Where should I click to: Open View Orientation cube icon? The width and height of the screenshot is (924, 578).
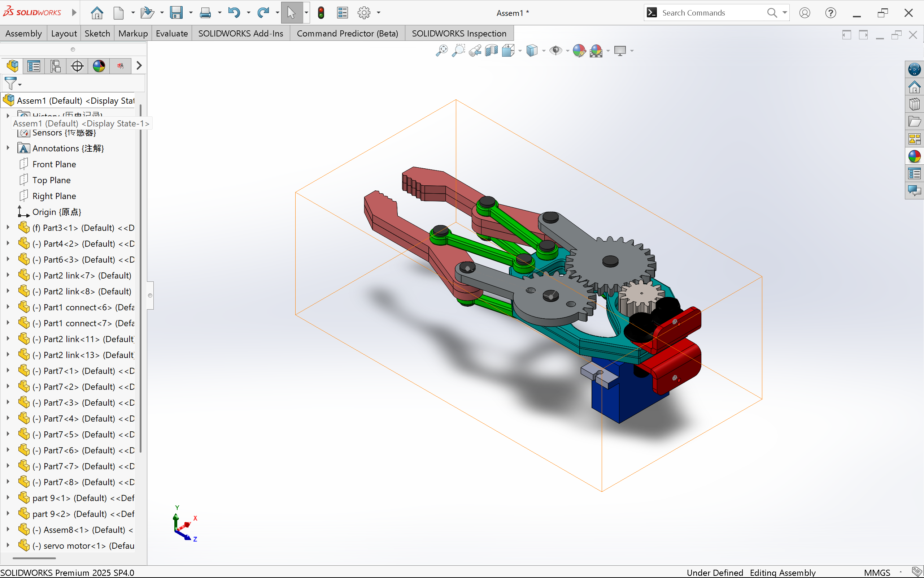(508, 51)
